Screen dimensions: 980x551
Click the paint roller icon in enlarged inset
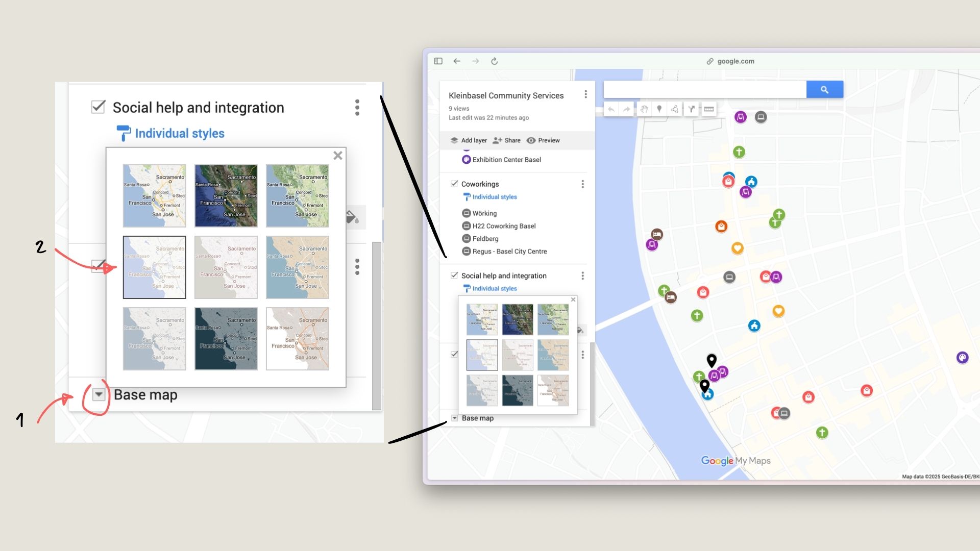(124, 133)
